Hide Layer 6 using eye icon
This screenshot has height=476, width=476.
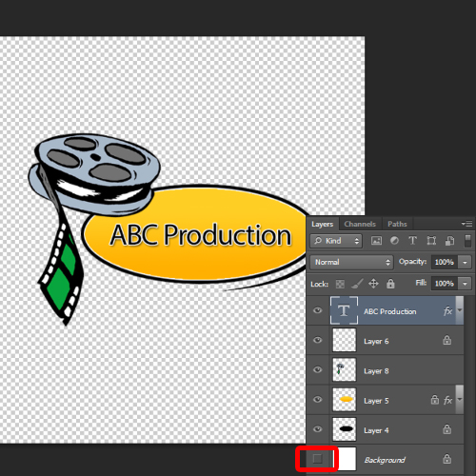[x=317, y=340]
